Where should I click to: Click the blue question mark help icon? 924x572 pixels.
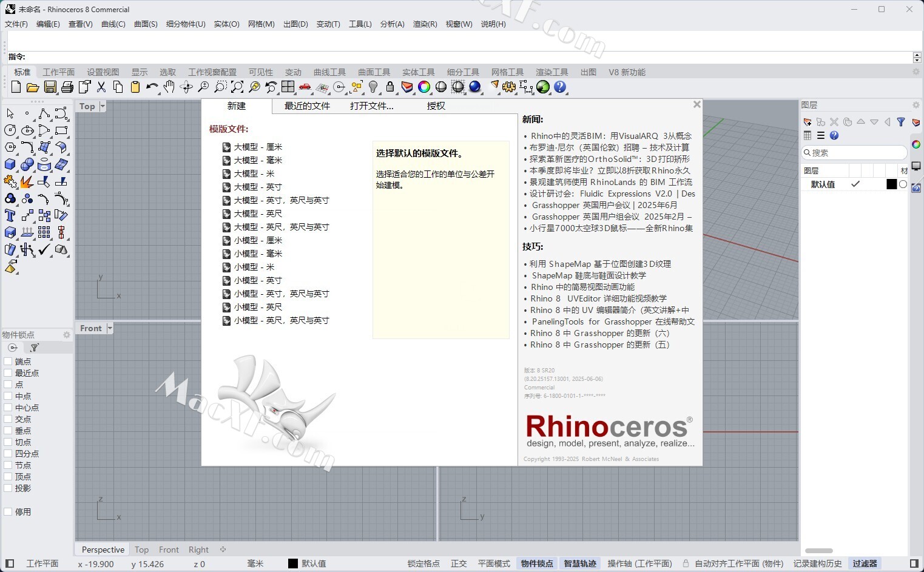tap(560, 87)
